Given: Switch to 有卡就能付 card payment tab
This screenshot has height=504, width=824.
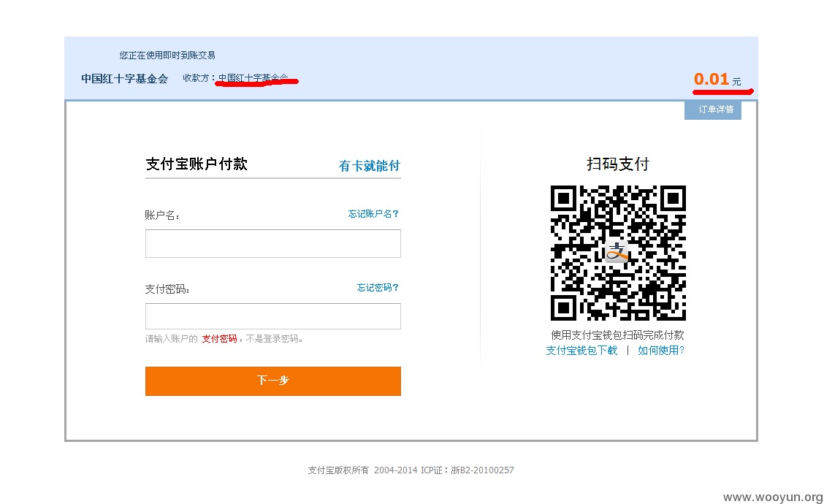Looking at the screenshot, I should click(x=370, y=166).
